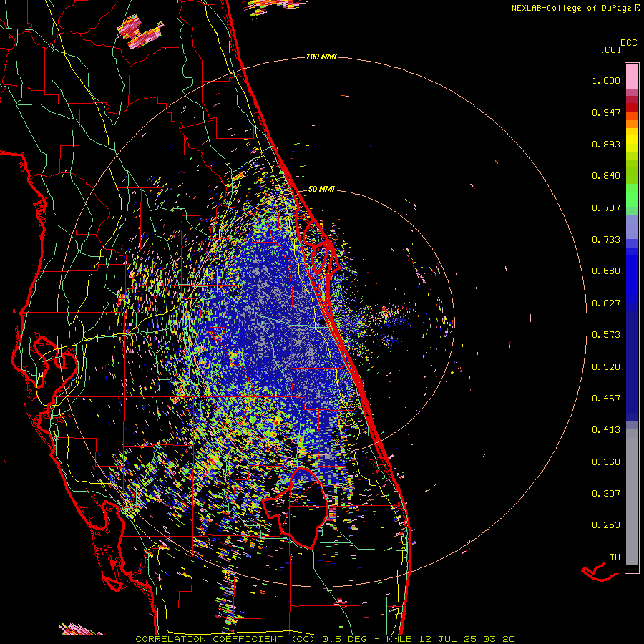
Task: Click the red Lake Okeechobee outline
Action: coord(295,507)
